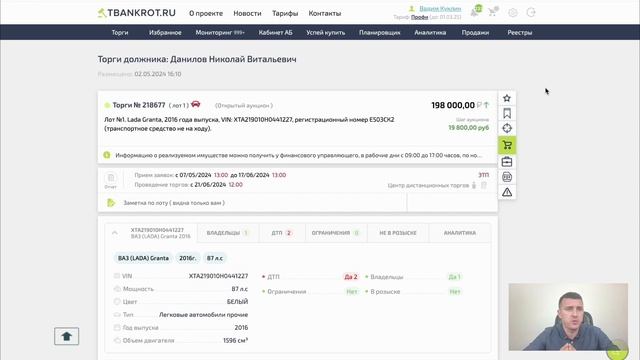Bookmark the lot with bookmark icon
Viewport: 640px width, 360px height.
(x=507, y=113)
